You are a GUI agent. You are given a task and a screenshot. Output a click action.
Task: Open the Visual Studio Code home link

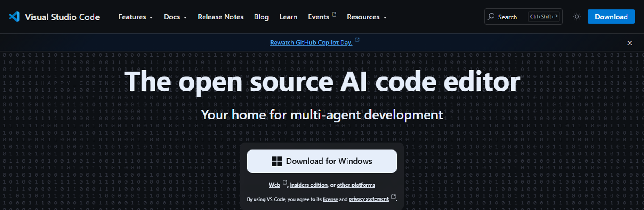click(54, 17)
